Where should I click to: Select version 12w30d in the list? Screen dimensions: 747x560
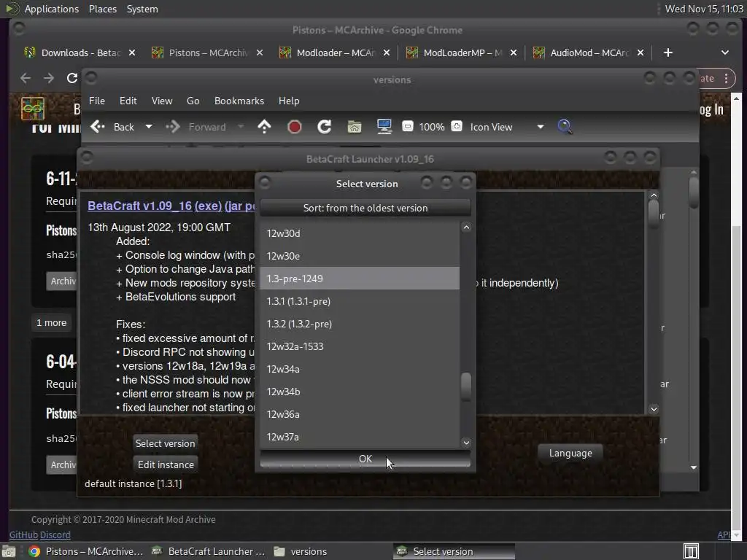click(x=359, y=233)
